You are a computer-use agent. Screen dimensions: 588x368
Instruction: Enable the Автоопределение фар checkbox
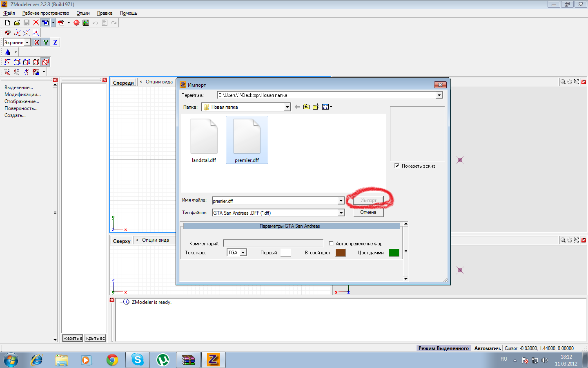[x=331, y=243]
